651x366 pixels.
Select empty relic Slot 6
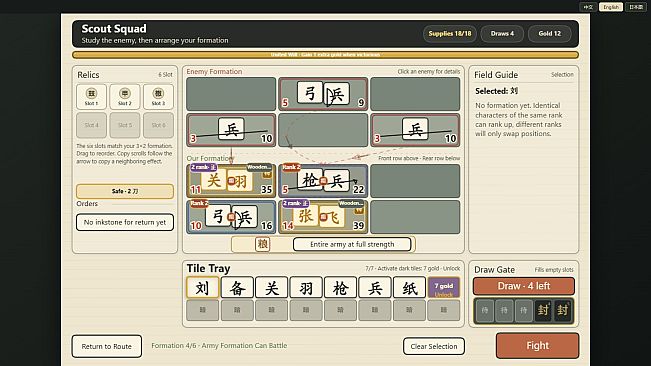click(x=158, y=125)
